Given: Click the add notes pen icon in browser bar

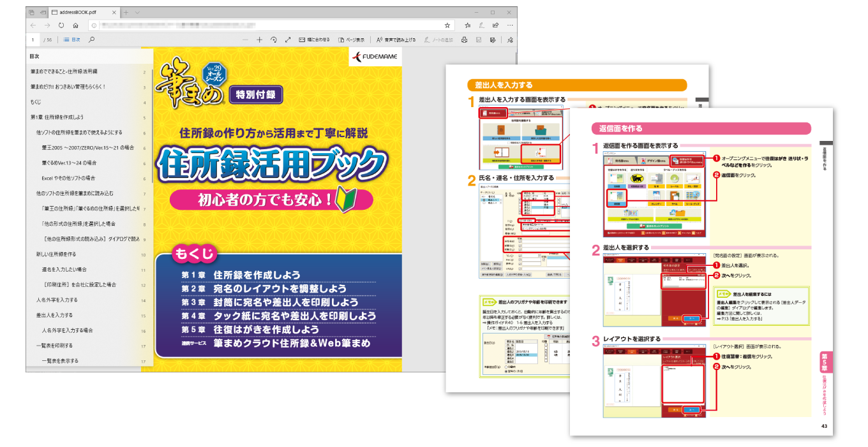Looking at the screenshot, I should 481,26.
